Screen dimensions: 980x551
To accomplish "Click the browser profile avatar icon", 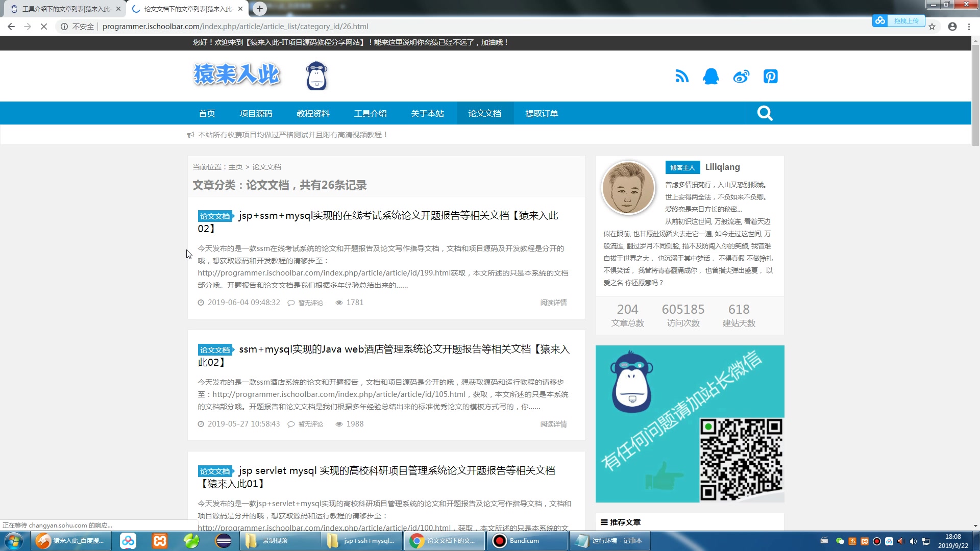I will (x=952, y=27).
